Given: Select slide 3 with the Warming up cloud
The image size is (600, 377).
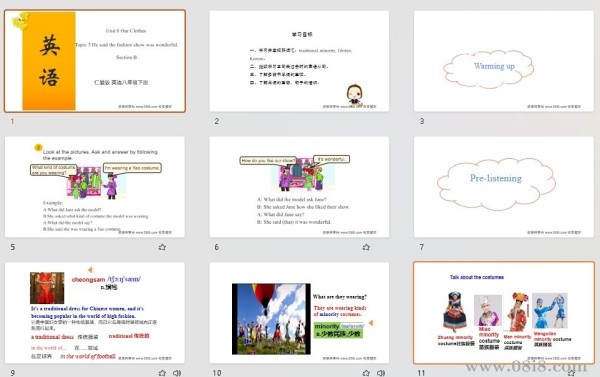Looking at the screenshot, I should click(504, 61).
